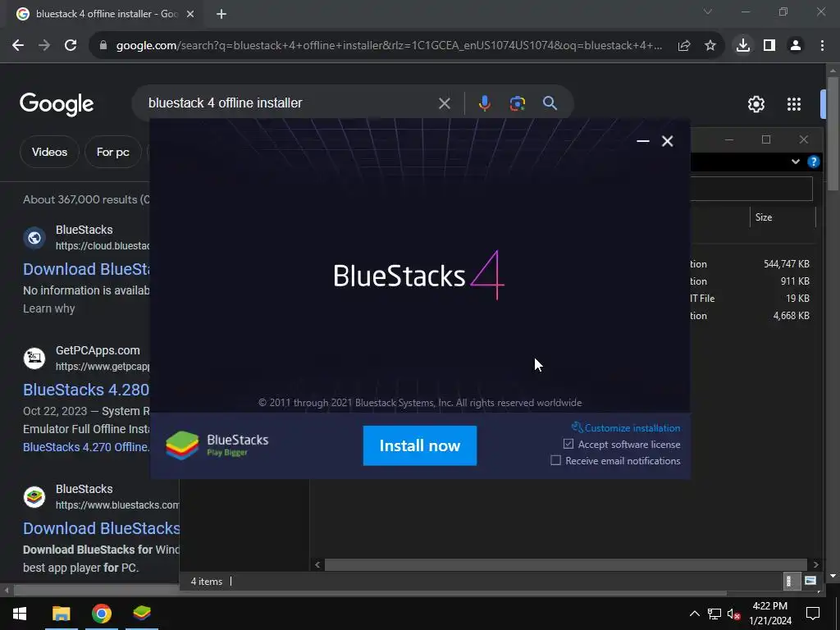Search by image with Google Lens icon
840x630 pixels.
517,103
